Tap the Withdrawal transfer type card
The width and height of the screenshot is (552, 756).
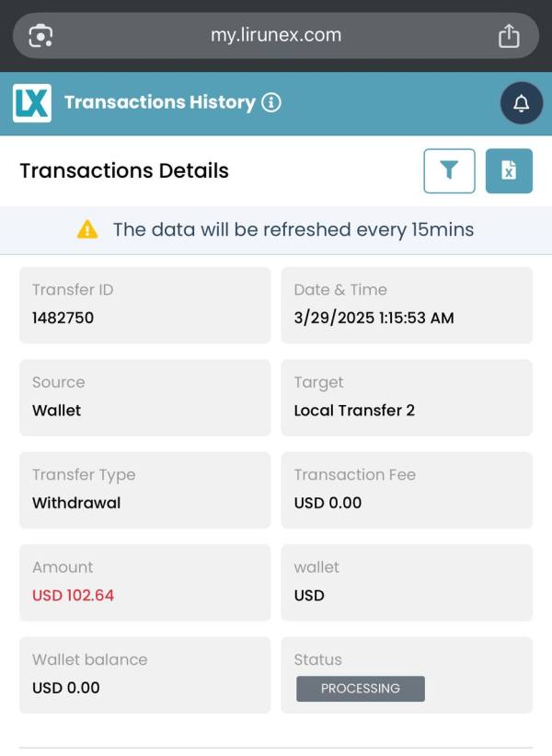click(144, 489)
